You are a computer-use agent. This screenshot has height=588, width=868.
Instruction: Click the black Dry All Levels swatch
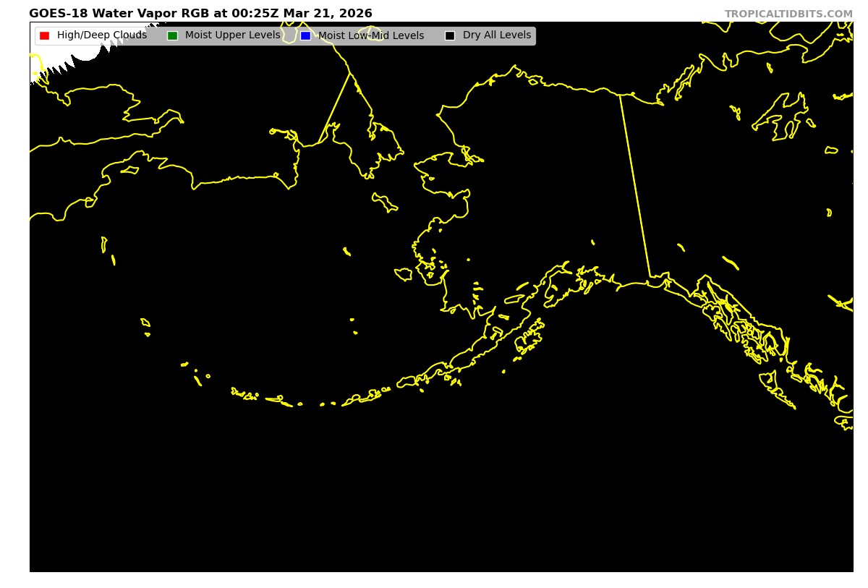(450, 35)
